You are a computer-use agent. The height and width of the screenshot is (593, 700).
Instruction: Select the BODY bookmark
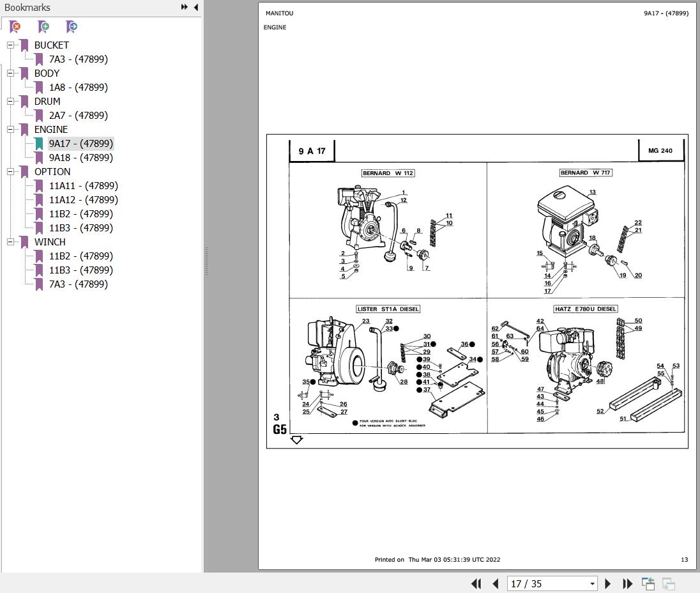pos(47,73)
